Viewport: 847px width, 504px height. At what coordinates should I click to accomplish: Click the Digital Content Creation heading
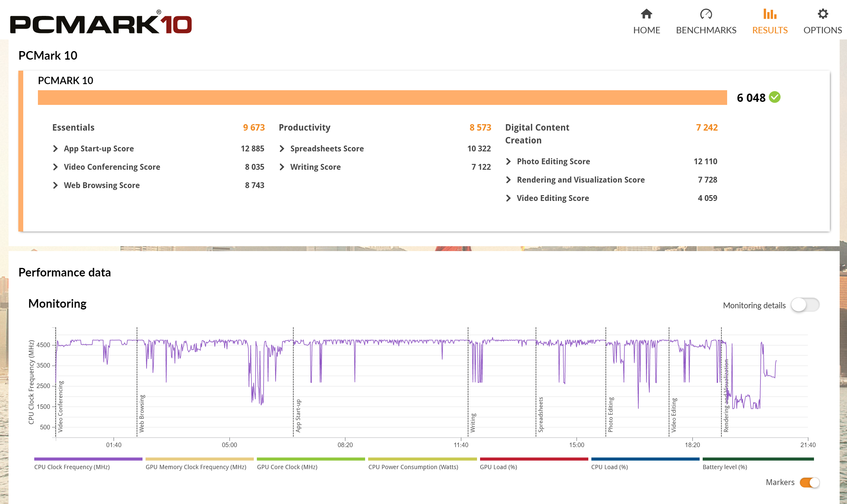click(x=537, y=134)
